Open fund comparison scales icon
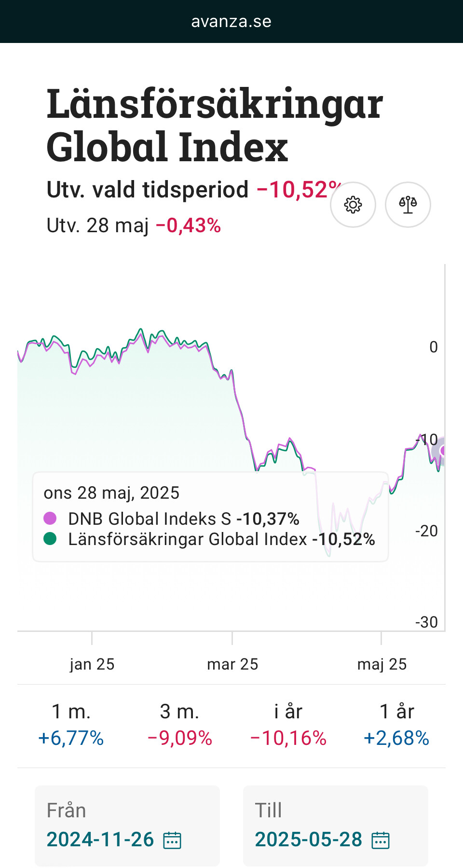The height and width of the screenshot is (868, 463). (408, 205)
